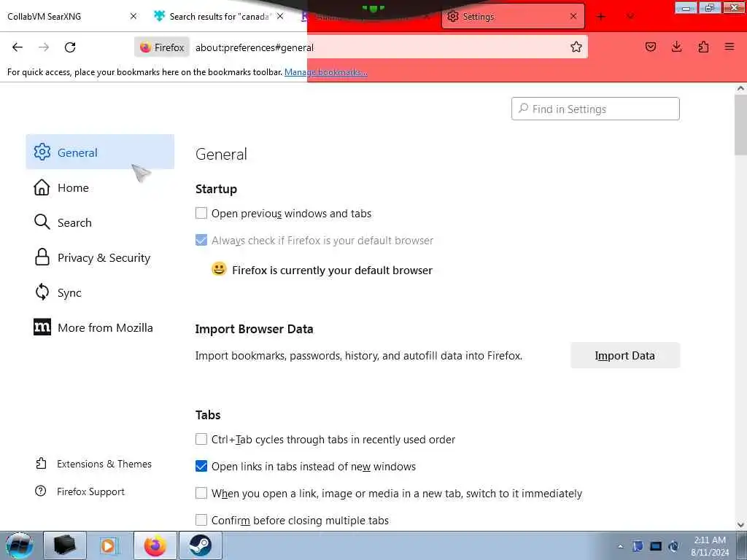Enable Confirm before closing multiple tabs
The height and width of the screenshot is (560, 747).
201,520
